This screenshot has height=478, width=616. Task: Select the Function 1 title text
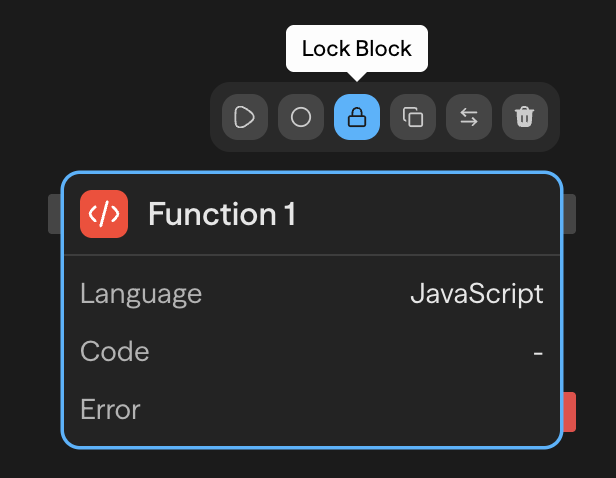click(x=222, y=214)
